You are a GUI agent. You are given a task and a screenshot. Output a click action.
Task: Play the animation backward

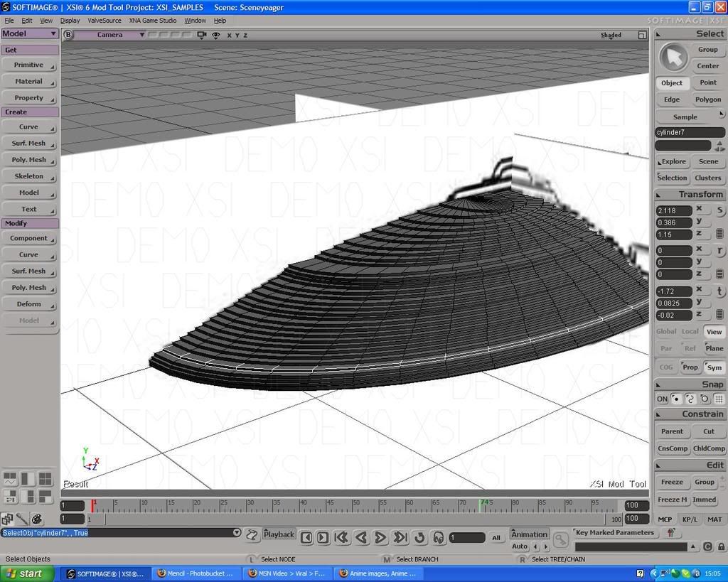click(361, 537)
